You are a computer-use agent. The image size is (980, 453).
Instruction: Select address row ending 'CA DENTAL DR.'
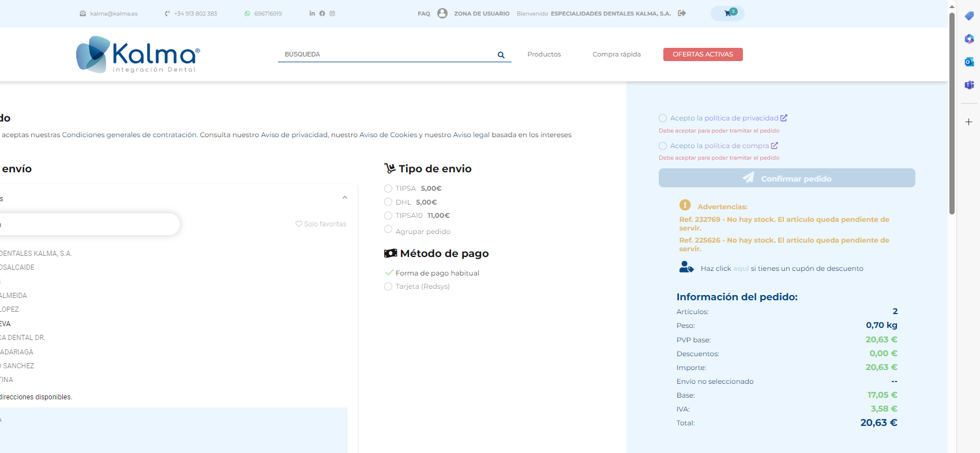pos(22,338)
